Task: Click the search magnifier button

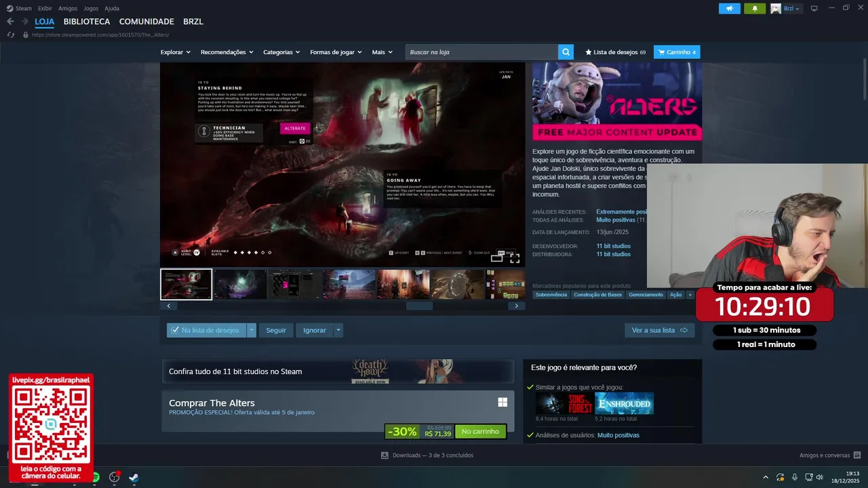Action: point(566,52)
